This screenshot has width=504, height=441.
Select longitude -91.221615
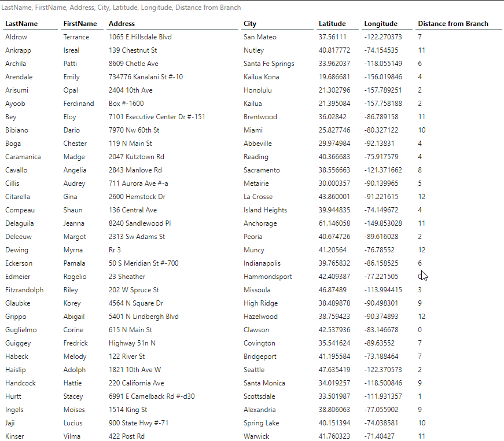coord(381,197)
